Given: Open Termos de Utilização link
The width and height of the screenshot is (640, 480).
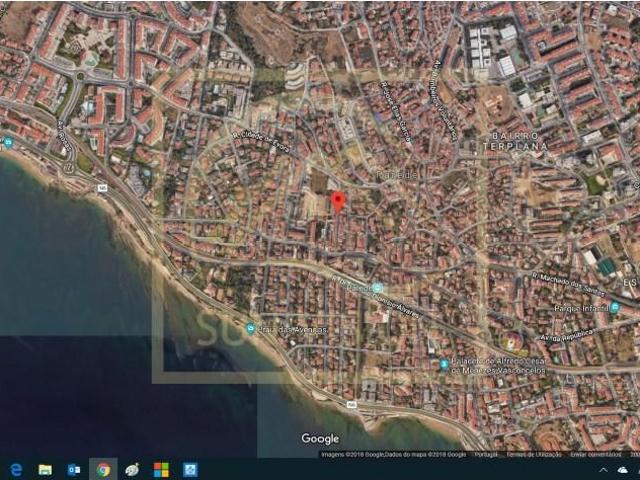Looking at the screenshot, I should point(534,454).
